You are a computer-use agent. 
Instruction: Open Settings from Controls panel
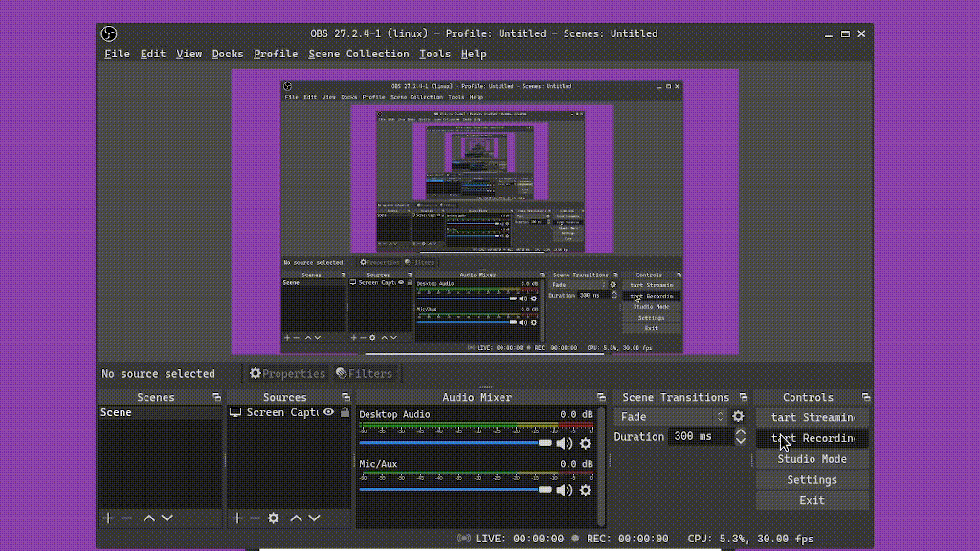[812, 480]
